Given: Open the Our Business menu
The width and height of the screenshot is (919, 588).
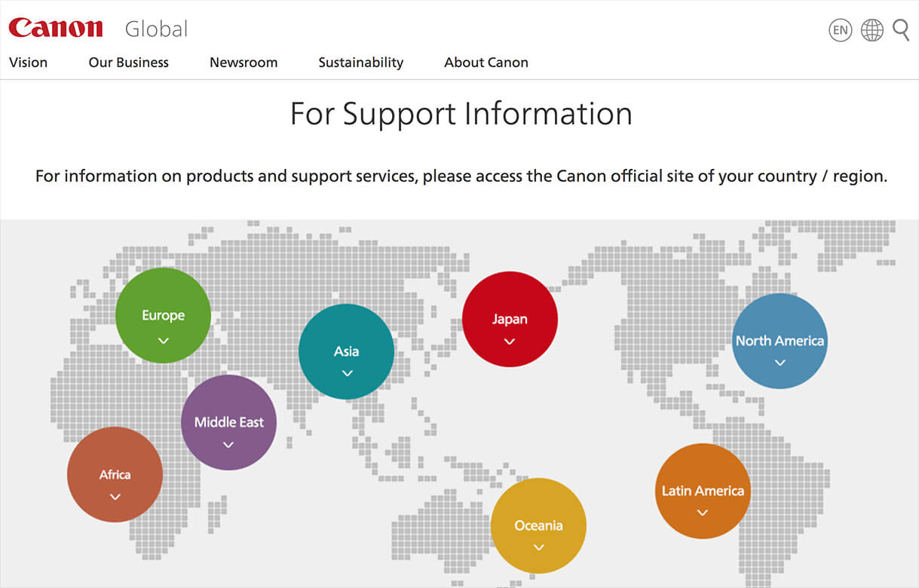Looking at the screenshot, I should coord(129,63).
